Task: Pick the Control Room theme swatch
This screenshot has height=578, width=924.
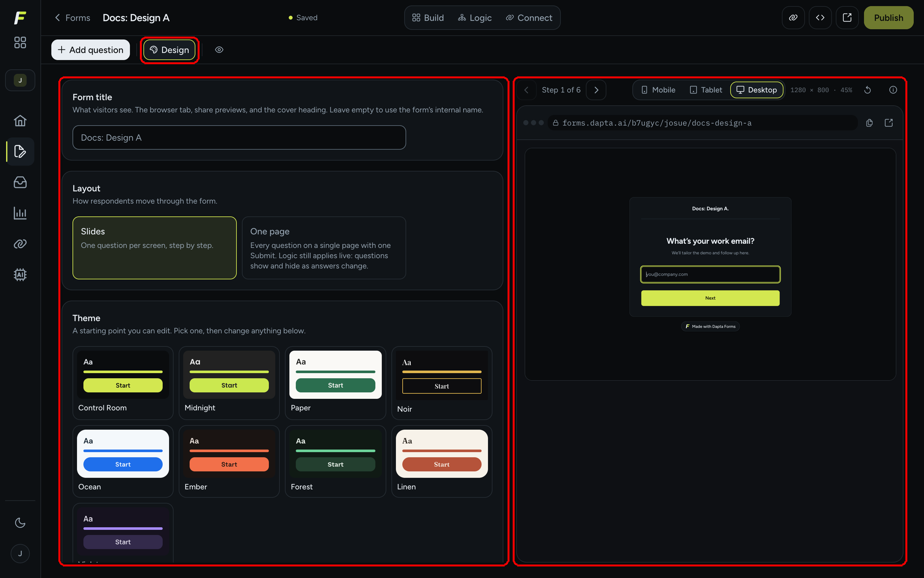Action: (123, 383)
